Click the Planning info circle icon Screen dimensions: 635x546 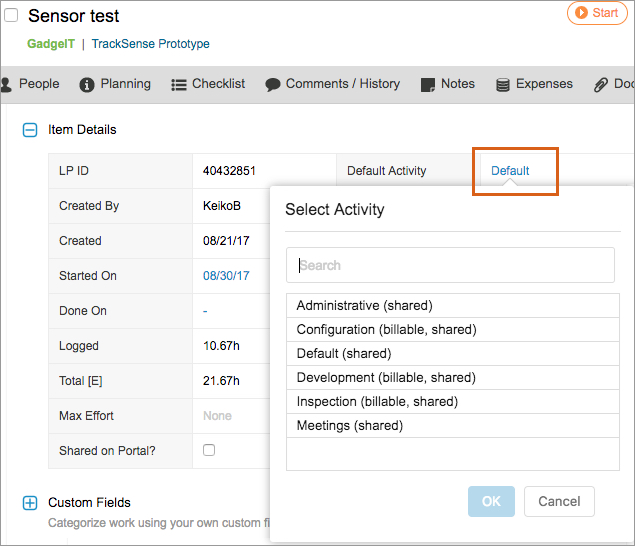87,85
